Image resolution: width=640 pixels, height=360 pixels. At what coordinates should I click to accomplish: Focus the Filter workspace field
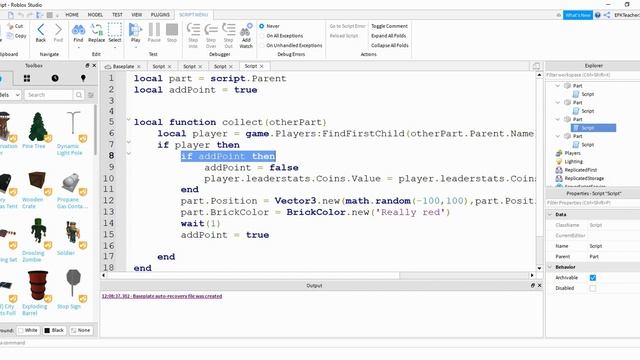pyautogui.click(x=593, y=75)
